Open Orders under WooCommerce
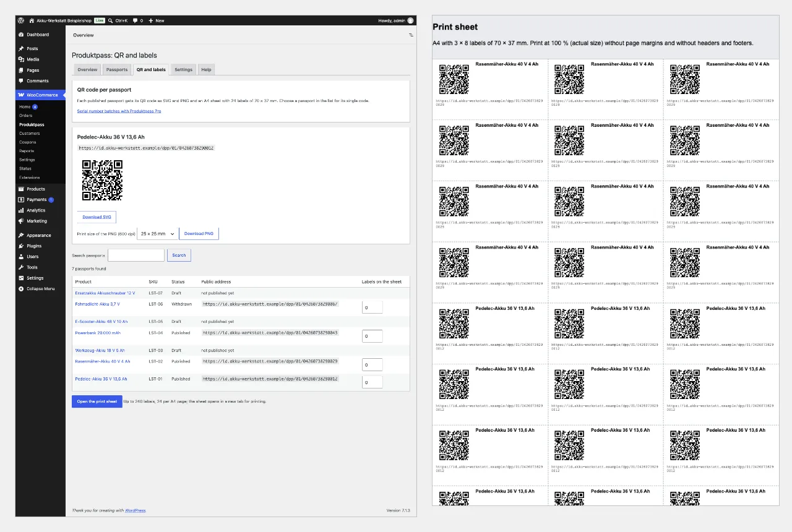This screenshot has height=532, width=792. tap(25, 116)
